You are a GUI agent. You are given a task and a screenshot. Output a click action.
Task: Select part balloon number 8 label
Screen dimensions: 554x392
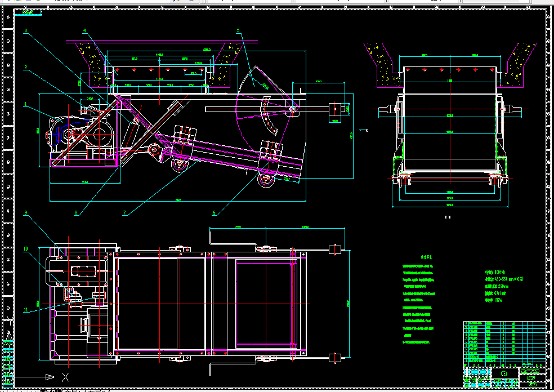[x=76, y=213]
